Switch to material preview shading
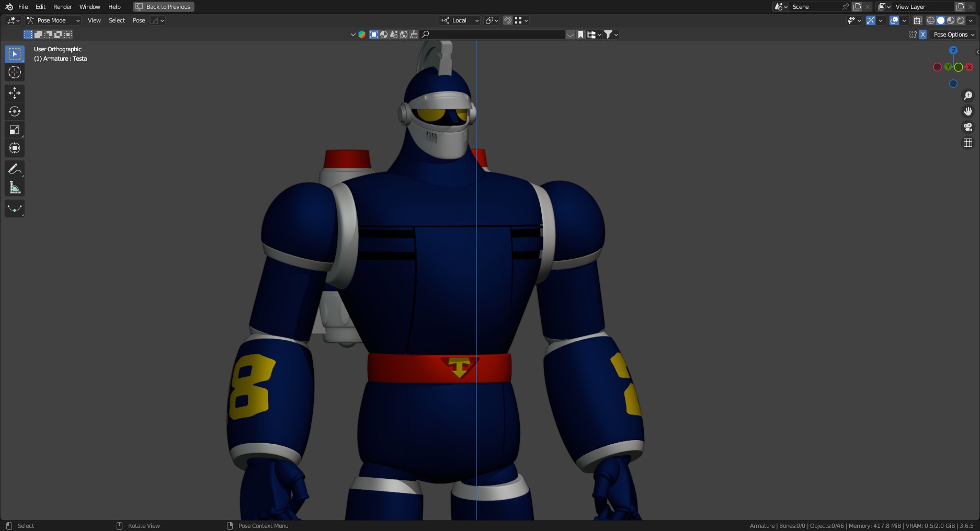Screen dimensions: 980x531 (x=951, y=20)
